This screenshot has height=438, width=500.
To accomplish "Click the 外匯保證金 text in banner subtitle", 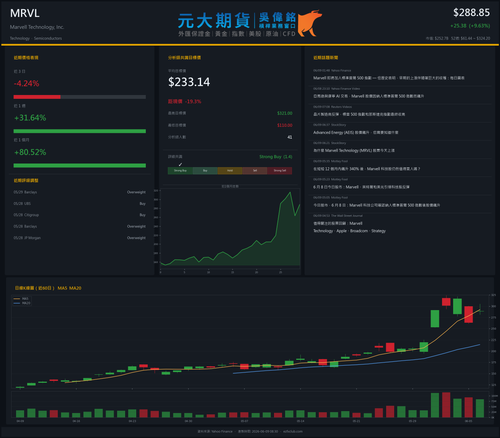I will (194, 34).
